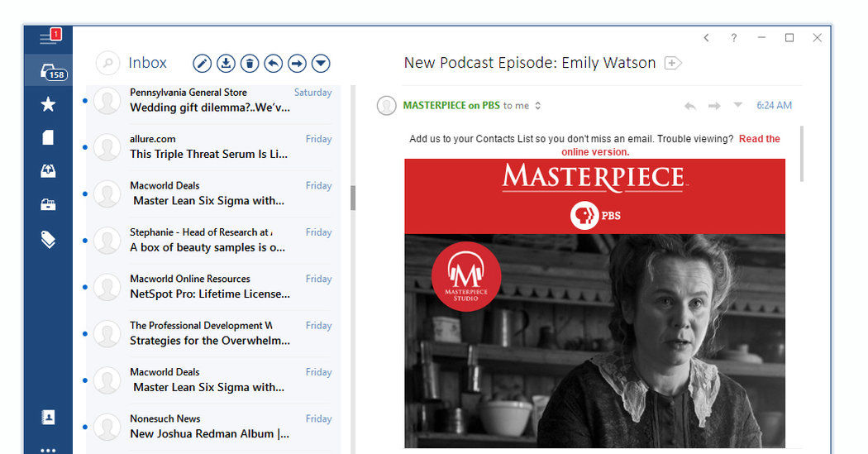Click the 'Read the online version' link

coord(671,145)
